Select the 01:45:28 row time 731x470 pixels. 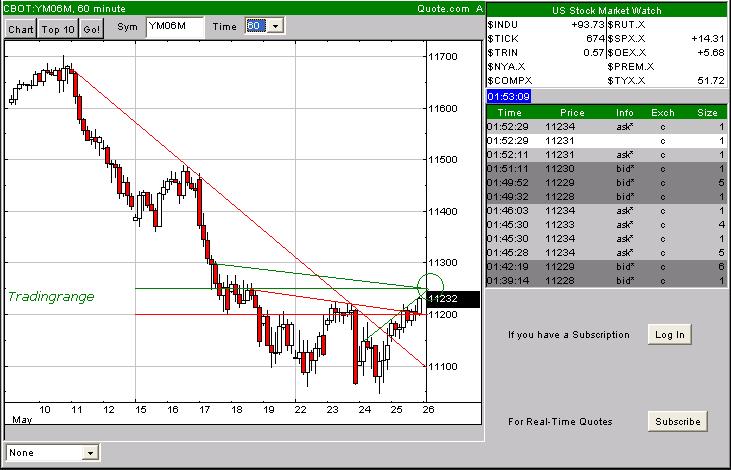[x=508, y=253]
